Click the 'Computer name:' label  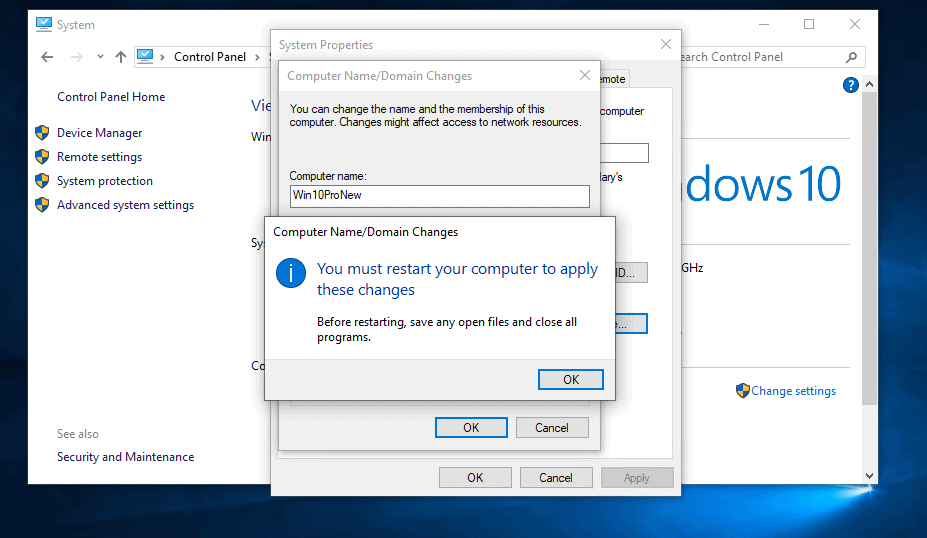tap(328, 176)
